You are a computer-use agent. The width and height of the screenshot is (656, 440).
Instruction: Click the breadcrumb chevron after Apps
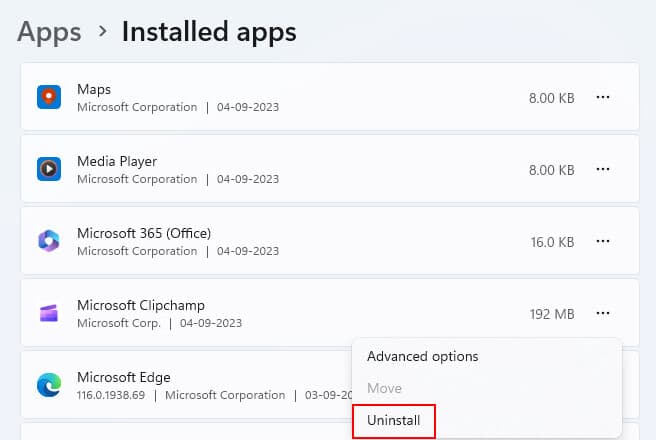point(102,31)
